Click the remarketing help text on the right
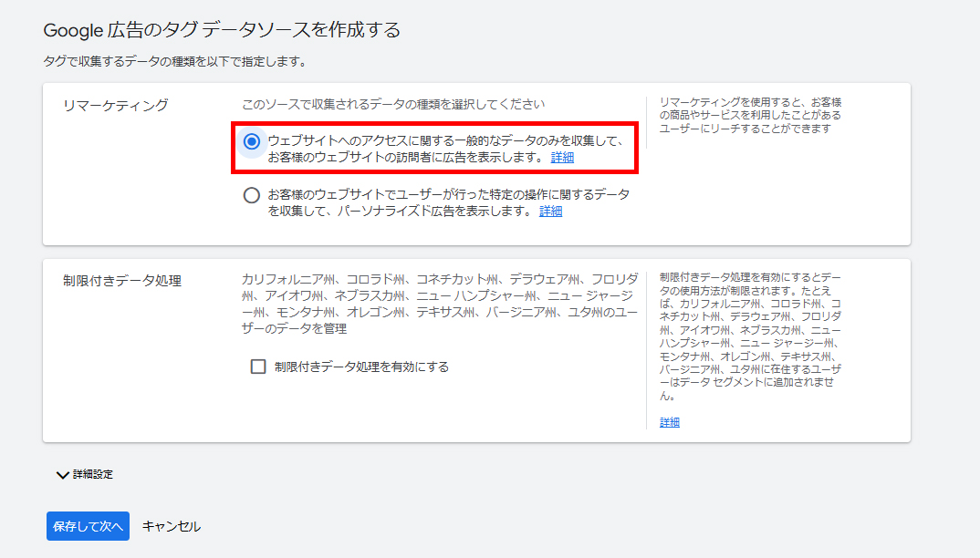The height and width of the screenshot is (558, 980). [x=750, y=115]
